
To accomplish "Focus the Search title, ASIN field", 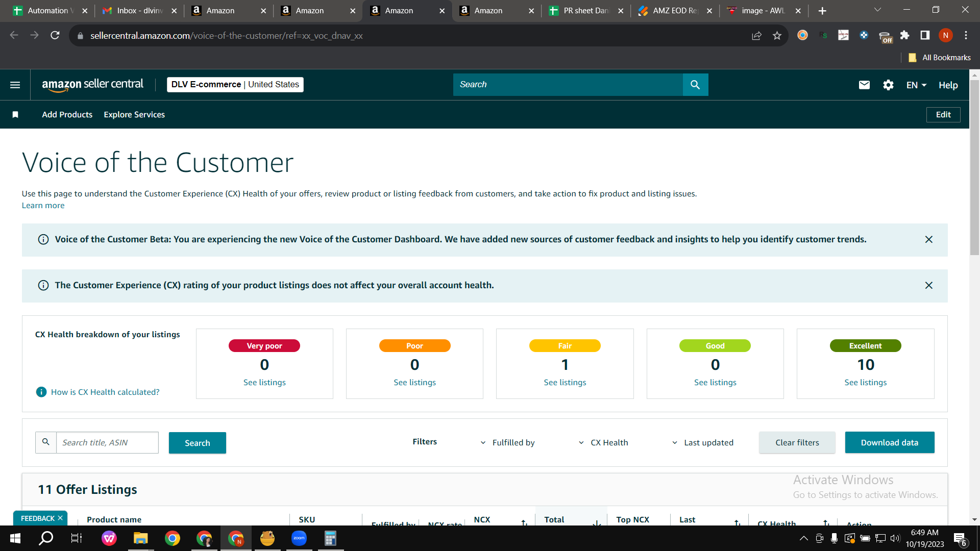I will pos(107,443).
